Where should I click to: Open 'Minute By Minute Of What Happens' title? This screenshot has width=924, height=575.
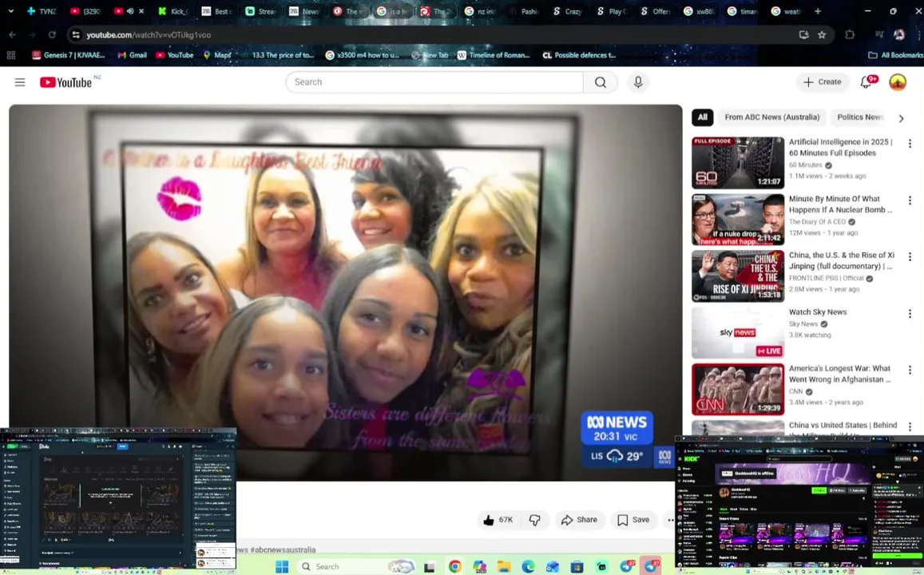click(x=841, y=204)
